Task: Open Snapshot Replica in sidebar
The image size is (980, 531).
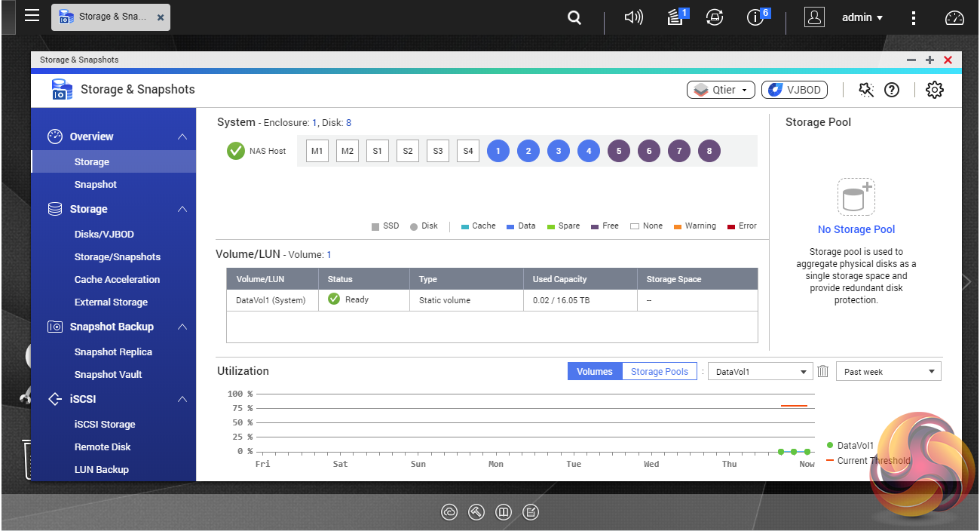Action: point(113,351)
